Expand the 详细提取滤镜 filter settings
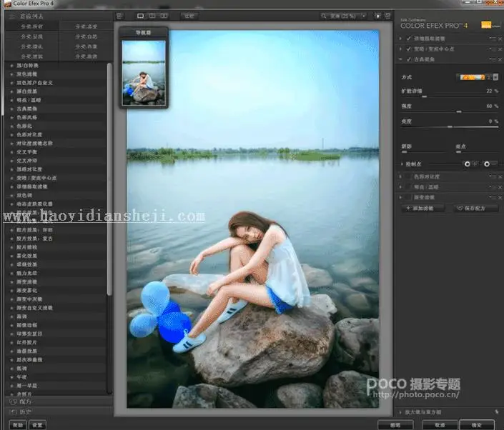Viewport: 504px width, 430px height. coord(400,39)
